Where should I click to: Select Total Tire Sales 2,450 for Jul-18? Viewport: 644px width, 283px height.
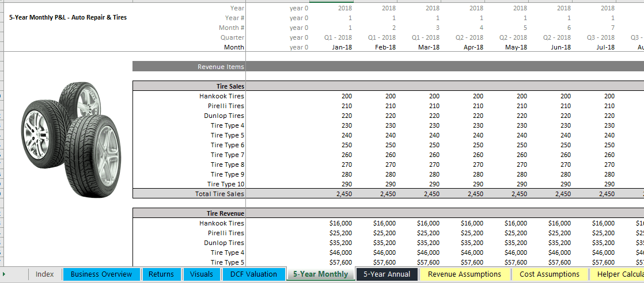coord(607,194)
